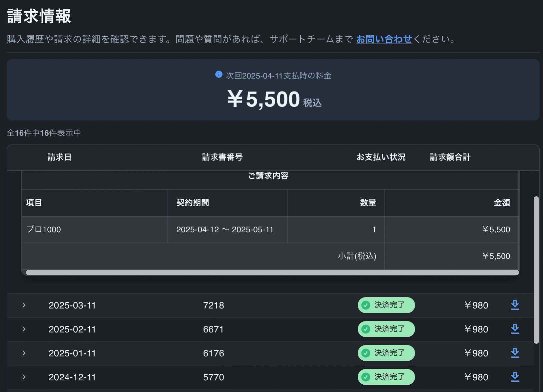Screen dimensions: 543x392
Task: Click the 決済完了 badge for invoice 5770
Action: (386, 377)
